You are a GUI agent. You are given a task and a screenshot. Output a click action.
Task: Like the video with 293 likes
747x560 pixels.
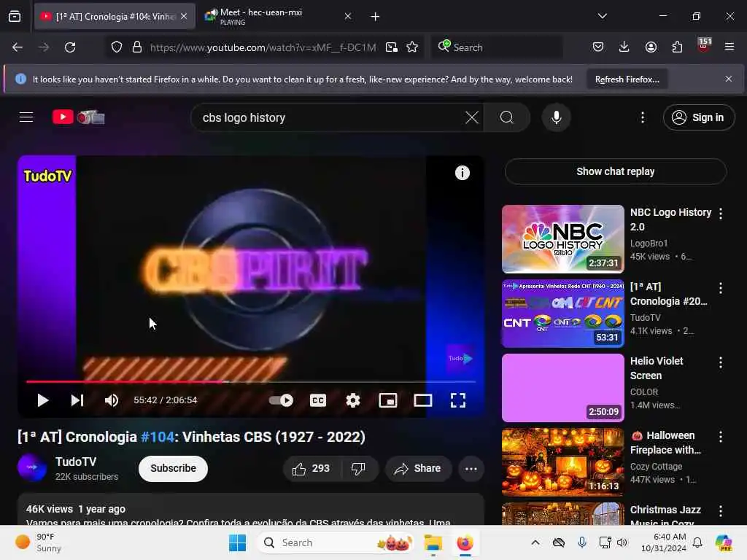coord(311,469)
